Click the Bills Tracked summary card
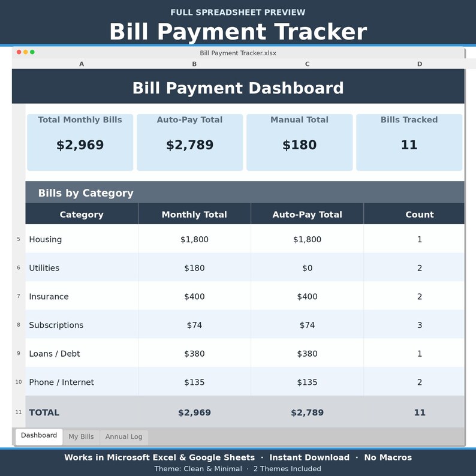 (x=409, y=142)
